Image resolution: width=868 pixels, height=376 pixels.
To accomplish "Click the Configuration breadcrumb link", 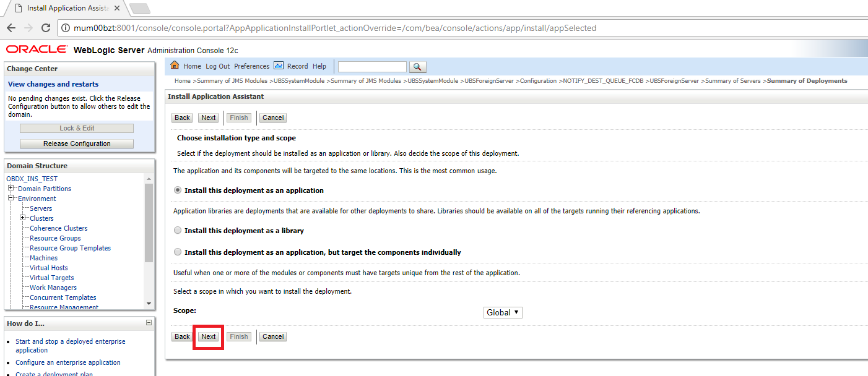I will (538, 81).
